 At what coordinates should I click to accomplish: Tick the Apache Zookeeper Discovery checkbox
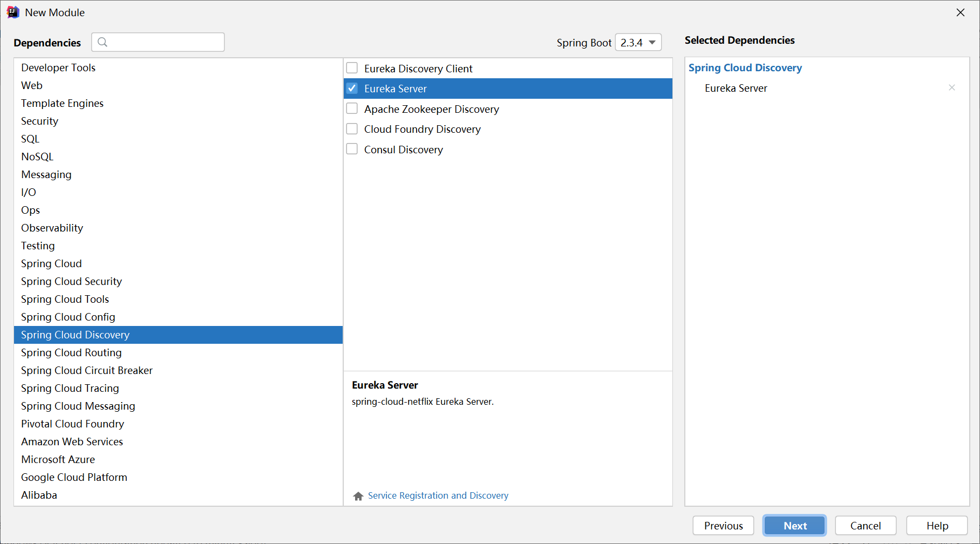[352, 108]
